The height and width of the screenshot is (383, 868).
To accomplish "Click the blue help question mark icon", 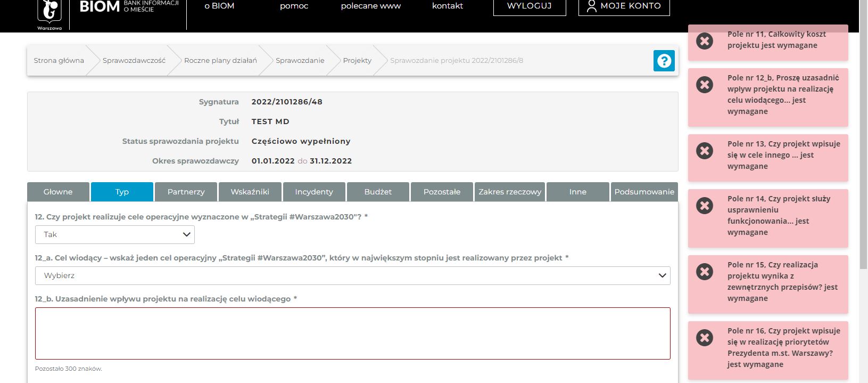I will (x=664, y=61).
